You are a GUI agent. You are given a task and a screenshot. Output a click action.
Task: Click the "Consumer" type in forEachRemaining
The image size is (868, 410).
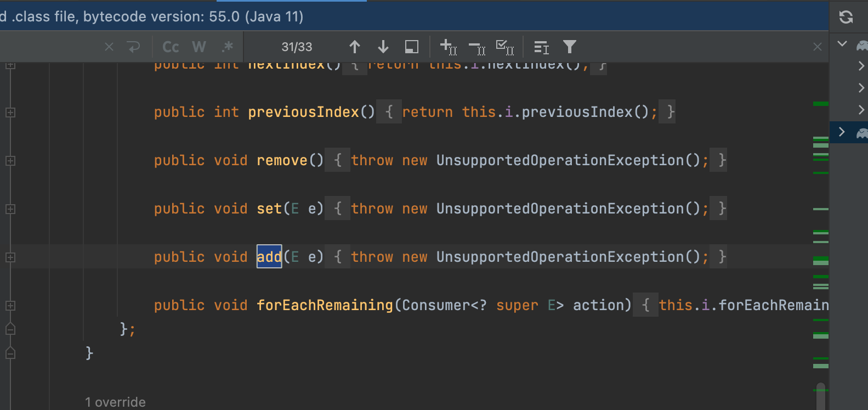coord(436,306)
